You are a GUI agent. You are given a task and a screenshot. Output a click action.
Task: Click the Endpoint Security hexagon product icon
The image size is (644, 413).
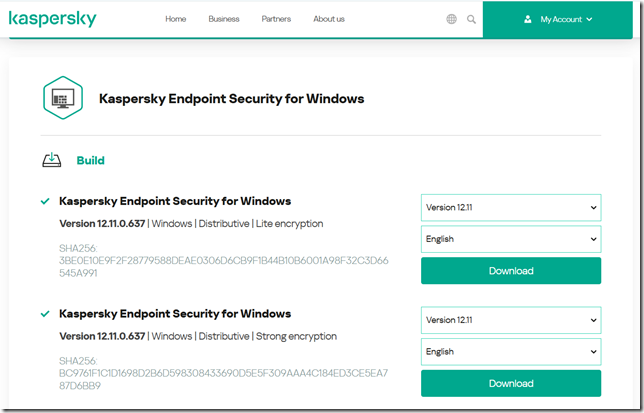click(x=63, y=98)
